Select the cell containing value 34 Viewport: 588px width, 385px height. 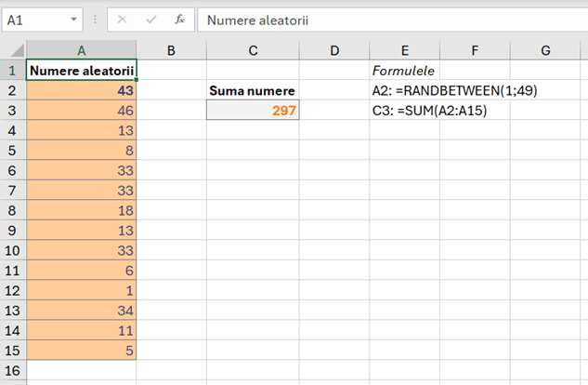click(x=82, y=311)
